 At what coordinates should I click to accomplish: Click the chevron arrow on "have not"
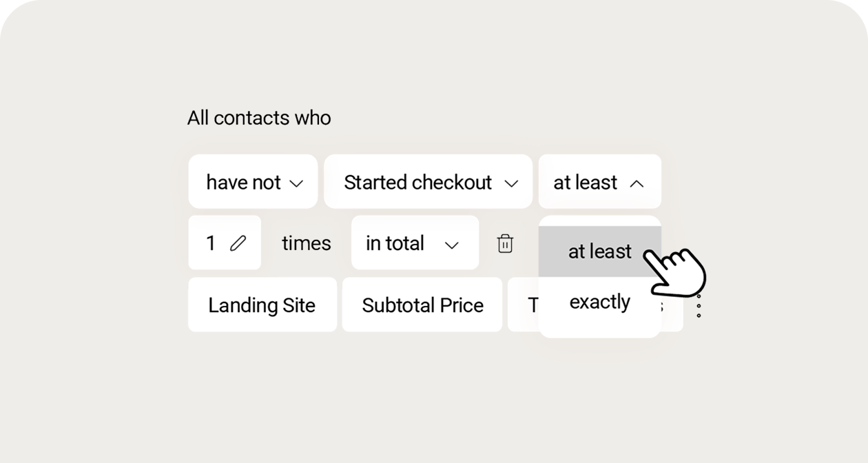[x=296, y=183]
